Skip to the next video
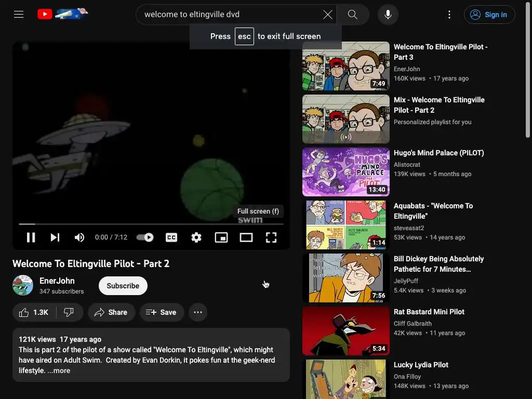This screenshot has width=532, height=399. point(55,237)
